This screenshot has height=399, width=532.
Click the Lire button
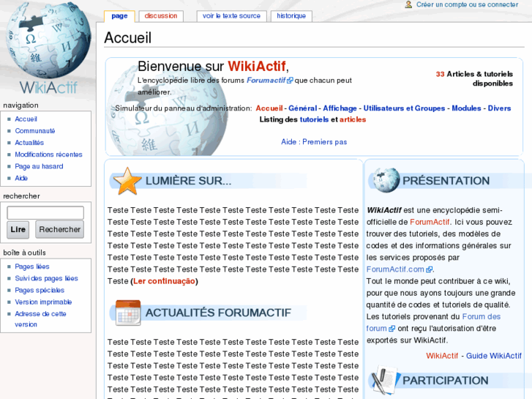click(x=18, y=230)
